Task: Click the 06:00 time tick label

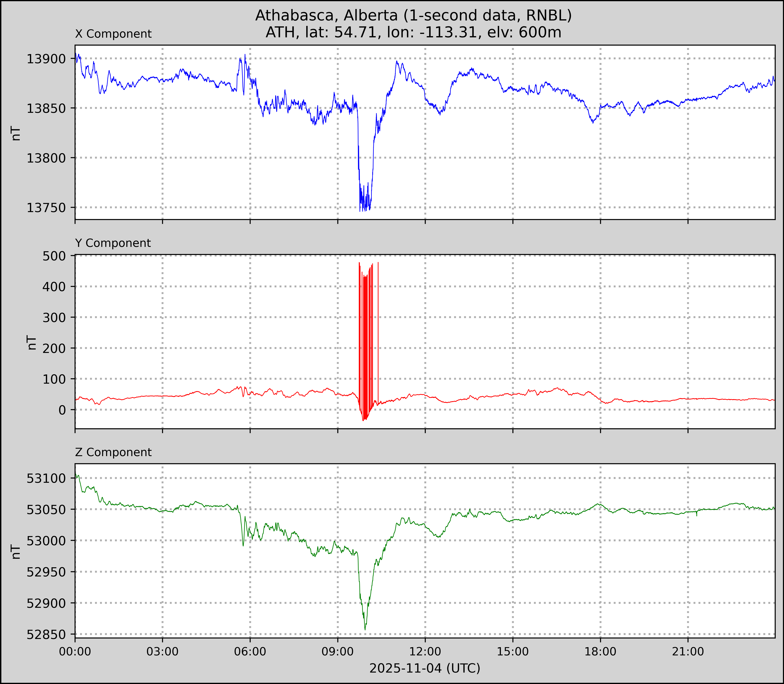Action: 250,652
